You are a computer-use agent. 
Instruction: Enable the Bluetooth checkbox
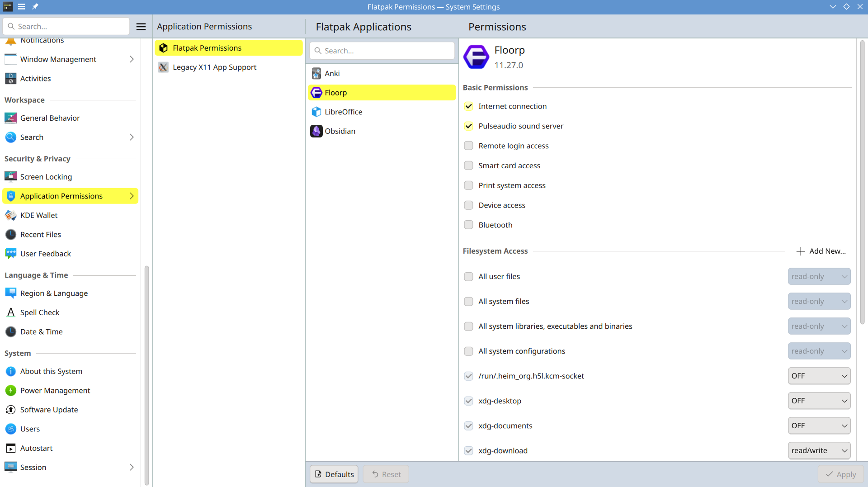[x=468, y=225]
